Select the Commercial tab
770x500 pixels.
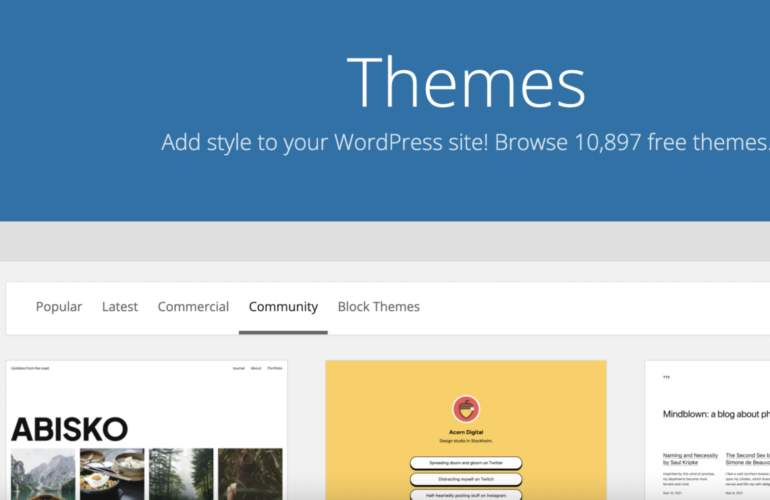tap(193, 307)
